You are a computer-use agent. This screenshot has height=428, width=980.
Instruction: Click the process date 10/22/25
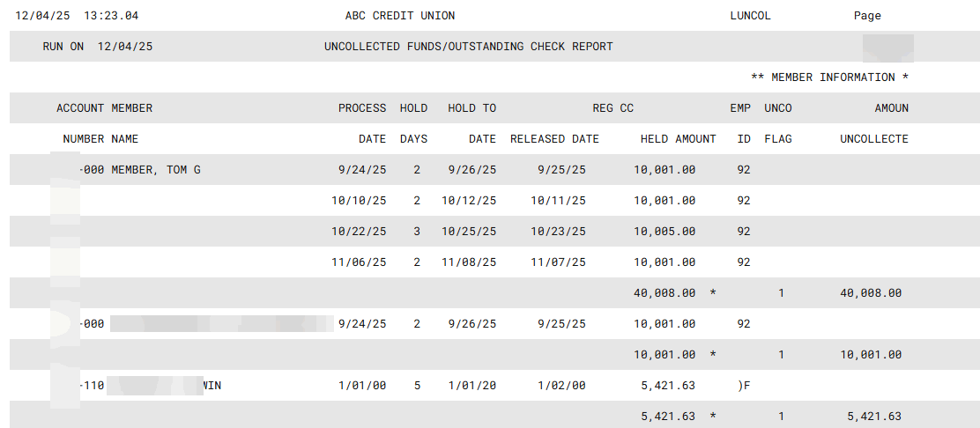(x=359, y=232)
